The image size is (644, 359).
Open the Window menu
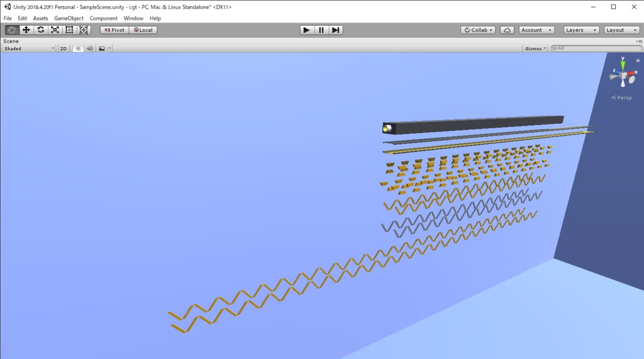pyautogui.click(x=133, y=18)
